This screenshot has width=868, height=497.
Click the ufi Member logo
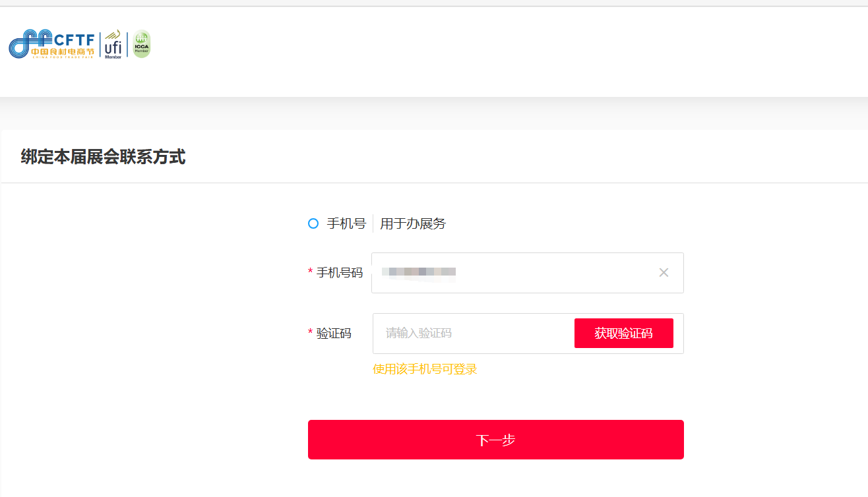point(113,44)
